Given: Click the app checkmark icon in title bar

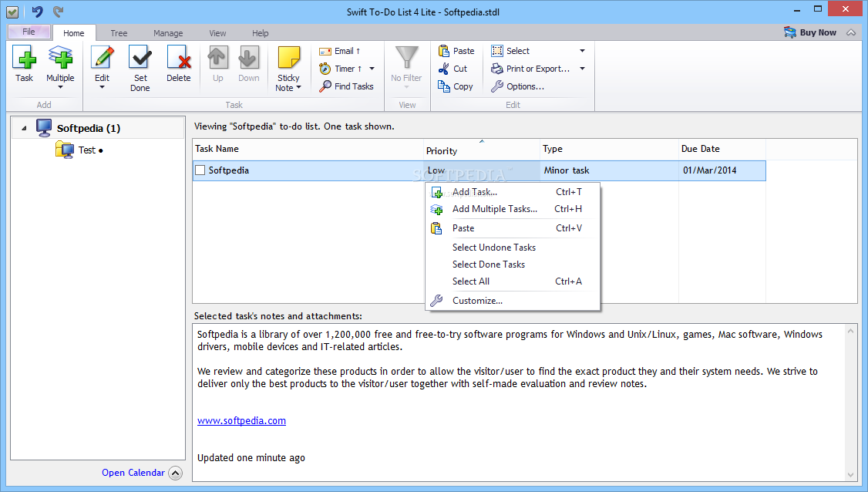Looking at the screenshot, I should coord(12,12).
